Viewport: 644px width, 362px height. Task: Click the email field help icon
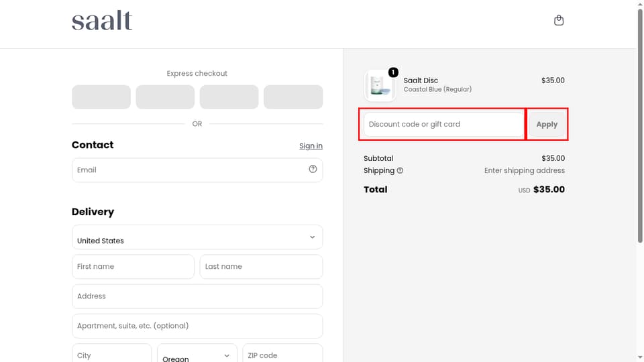pos(313,169)
